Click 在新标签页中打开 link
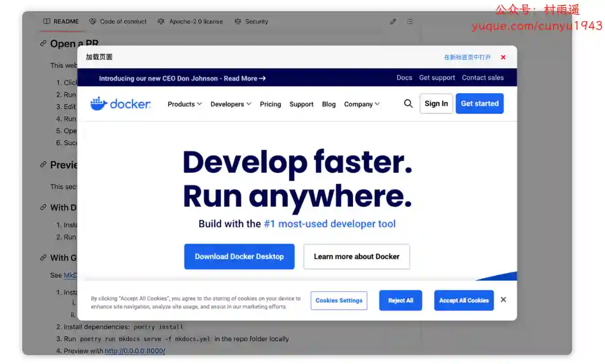 pyautogui.click(x=467, y=57)
